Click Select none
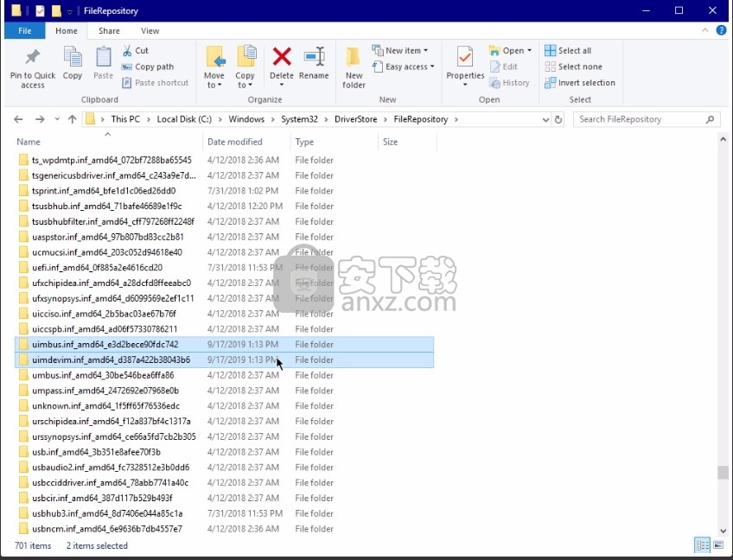Image resolution: width=733 pixels, height=560 pixels. point(574,67)
